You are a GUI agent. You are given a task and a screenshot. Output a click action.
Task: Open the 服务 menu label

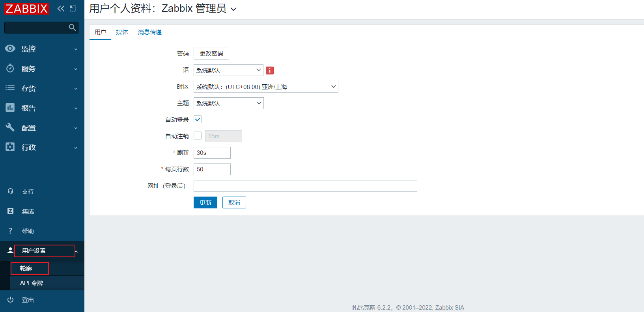tap(28, 69)
